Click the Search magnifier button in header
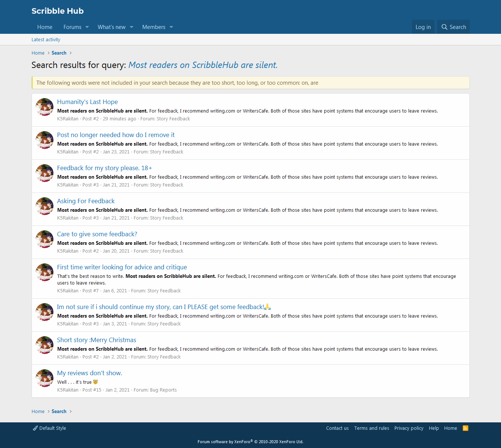The image size is (501, 448). coord(453,27)
